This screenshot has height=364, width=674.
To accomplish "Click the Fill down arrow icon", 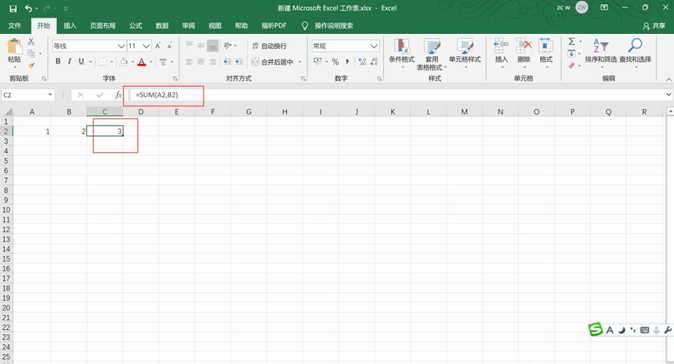I will point(571,54).
